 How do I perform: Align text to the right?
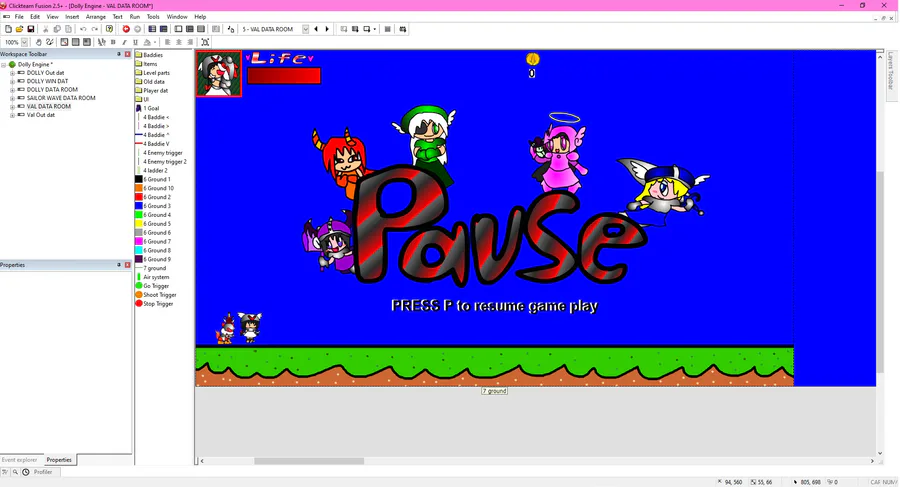point(191,42)
